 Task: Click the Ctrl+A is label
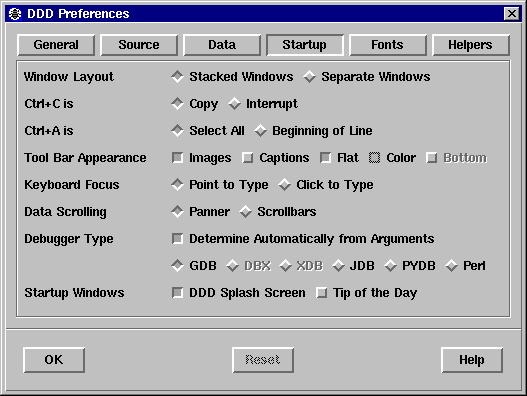coord(49,130)
